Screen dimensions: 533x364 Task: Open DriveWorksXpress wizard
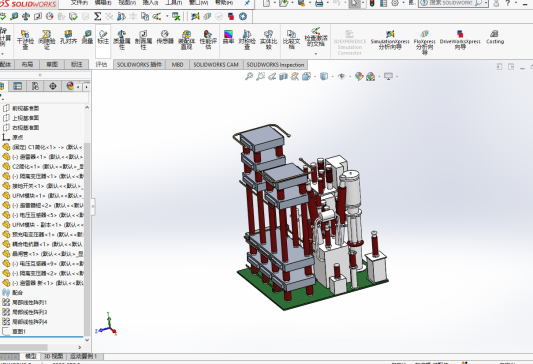460,39
